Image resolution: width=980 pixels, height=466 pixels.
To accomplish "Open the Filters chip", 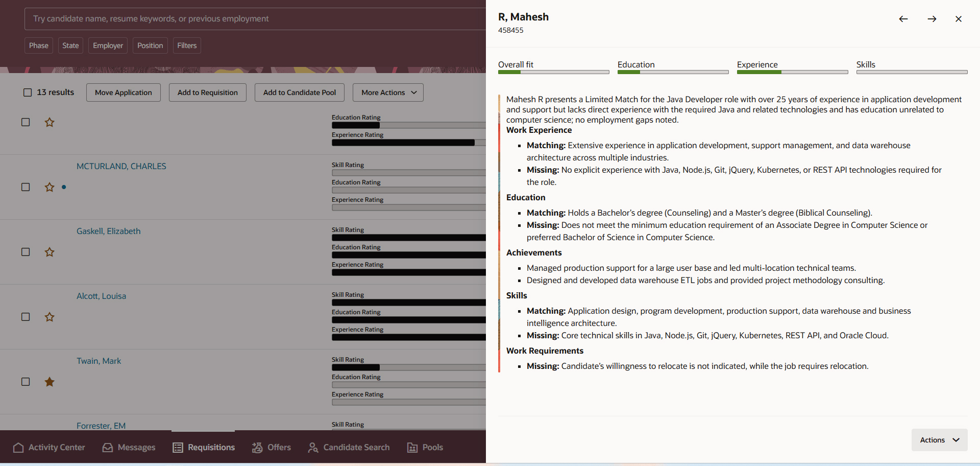I will pos(187,45).
